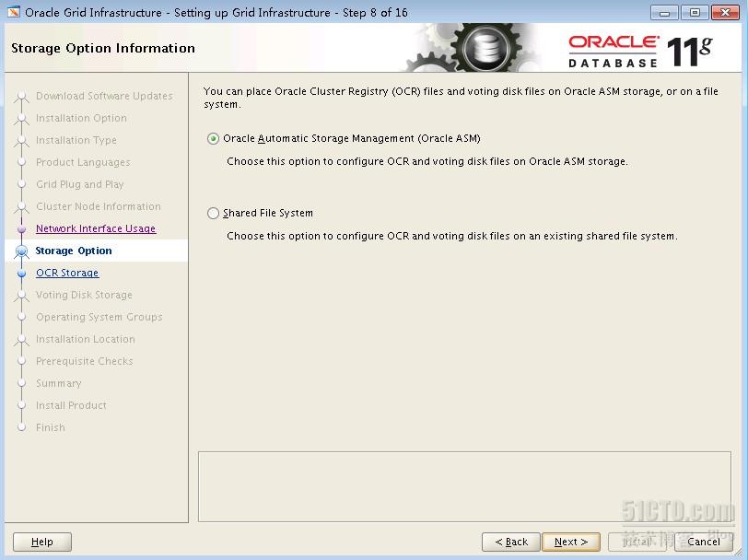Click the Product Languages step label
Screen dimensions: 748x560
click(83, 162)
